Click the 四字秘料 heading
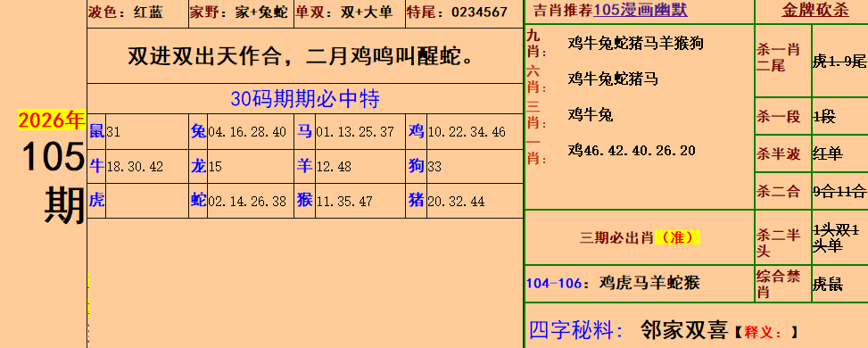 [x=577, y=330]
